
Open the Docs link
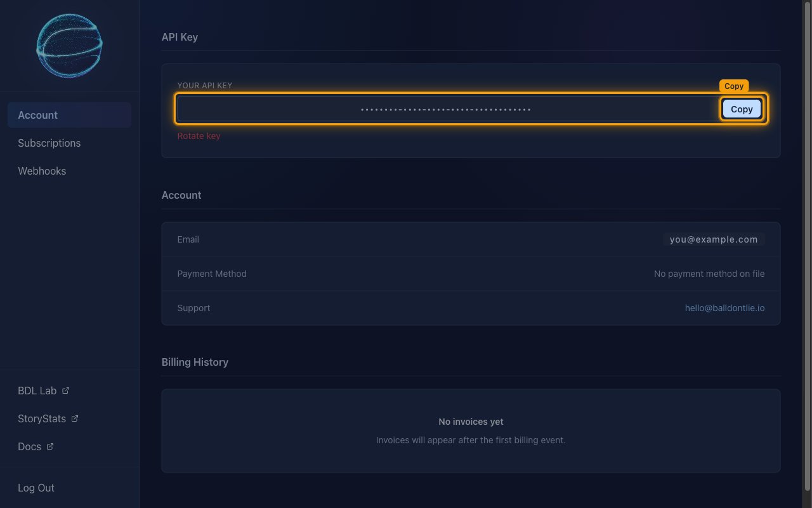[36, 446]
